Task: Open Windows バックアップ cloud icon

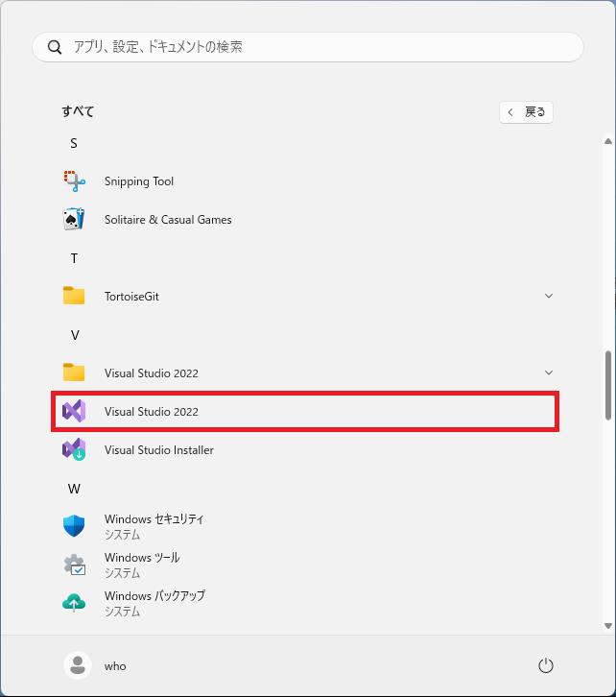Action: tap(74, 603)
